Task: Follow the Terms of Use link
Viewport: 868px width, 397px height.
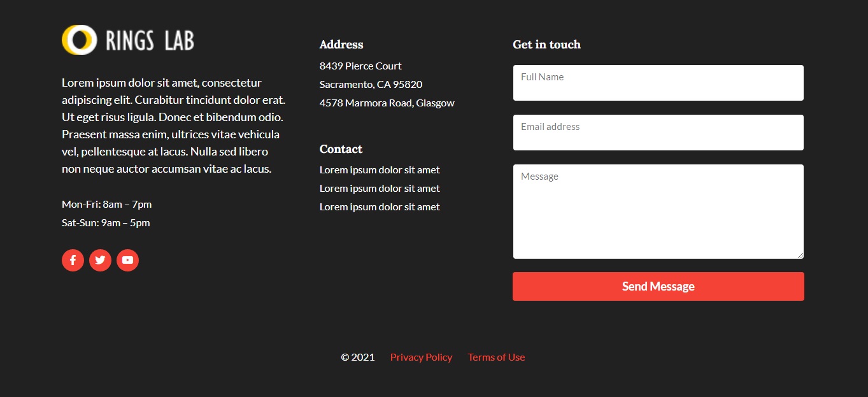Action: point(496,357)
